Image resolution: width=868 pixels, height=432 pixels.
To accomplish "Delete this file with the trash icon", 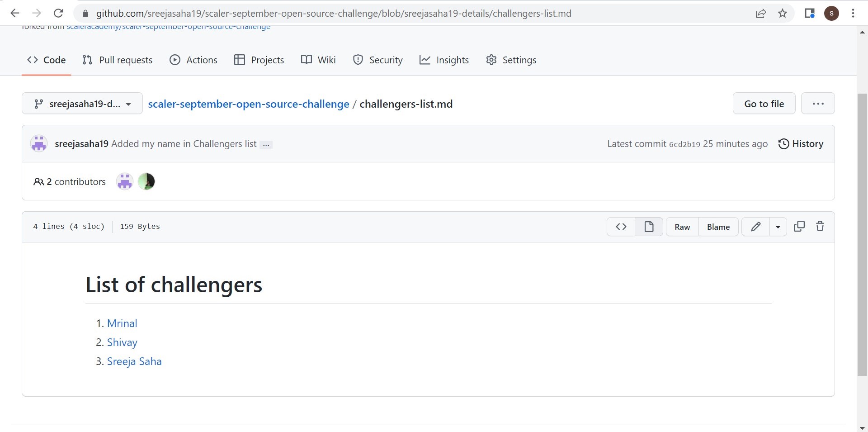I will [x=820, y=226].
